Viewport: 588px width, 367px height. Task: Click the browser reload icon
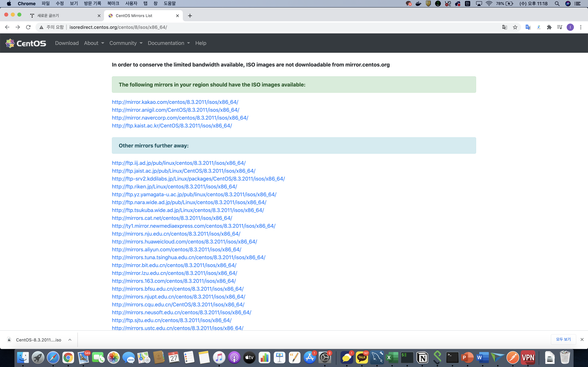(28, 27)
